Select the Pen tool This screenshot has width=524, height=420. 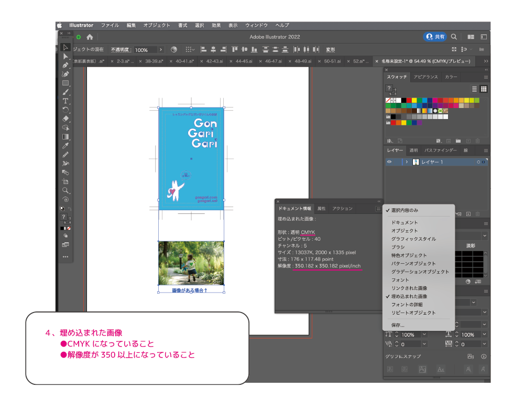pos(65,65)
